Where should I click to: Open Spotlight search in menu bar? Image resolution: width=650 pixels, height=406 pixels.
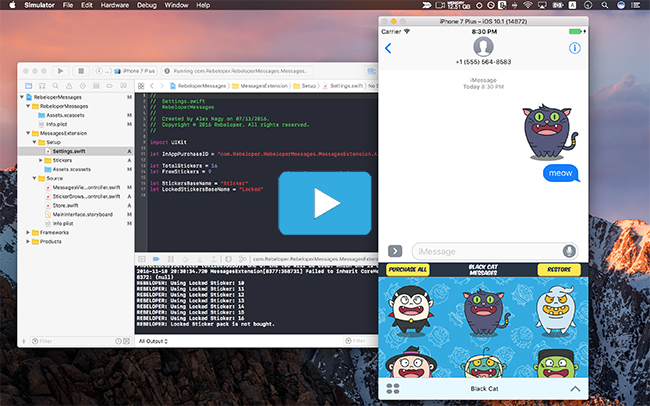605,5
